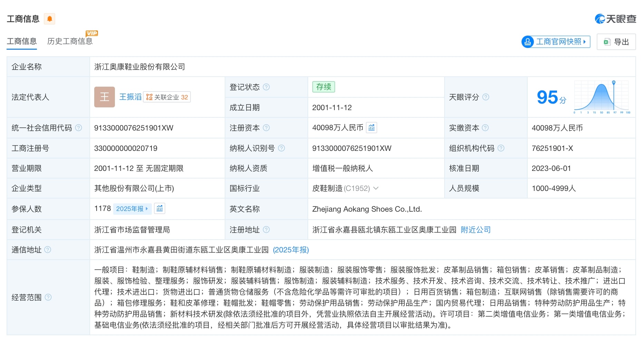The image size is (644, 357).
Task: Click help icon beside 经营范围
Action: (x=48, y=297)
